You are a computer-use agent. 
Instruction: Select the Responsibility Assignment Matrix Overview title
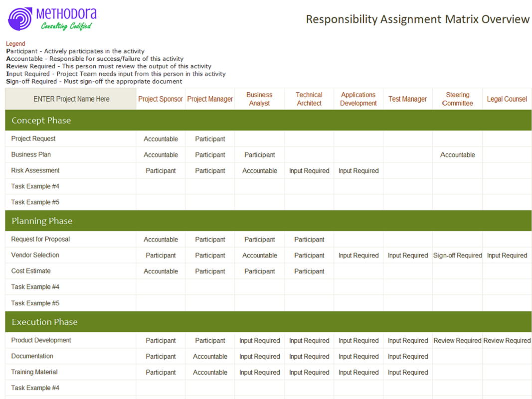pyautogui.click(x=418, y=19)
